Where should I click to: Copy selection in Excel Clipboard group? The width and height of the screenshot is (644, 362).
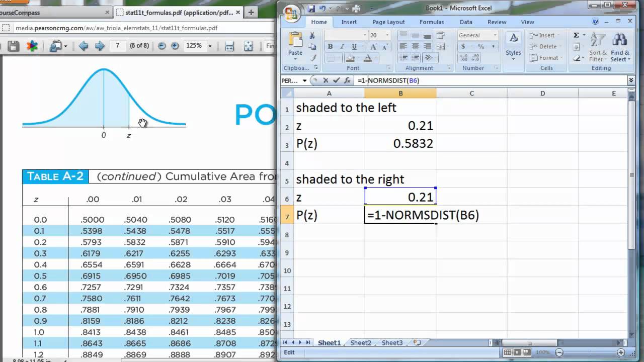312,47
